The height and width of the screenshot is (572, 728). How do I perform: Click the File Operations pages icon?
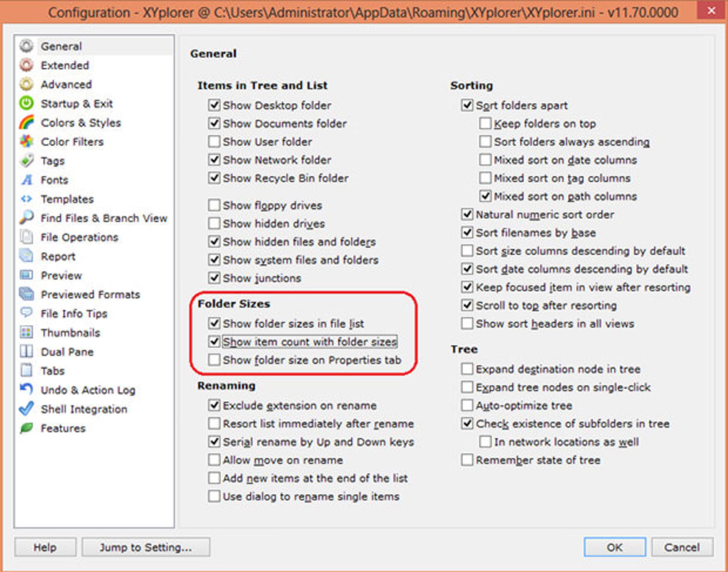(27, 237)
